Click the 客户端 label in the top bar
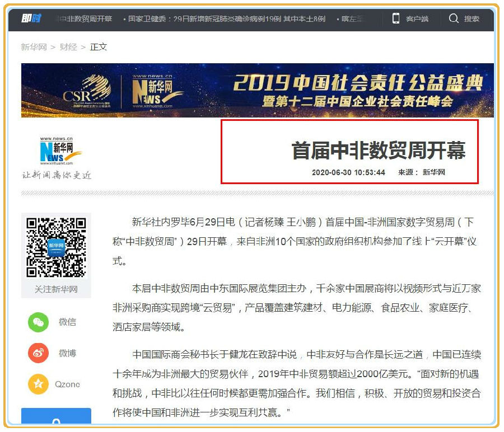 coord(417,19)
